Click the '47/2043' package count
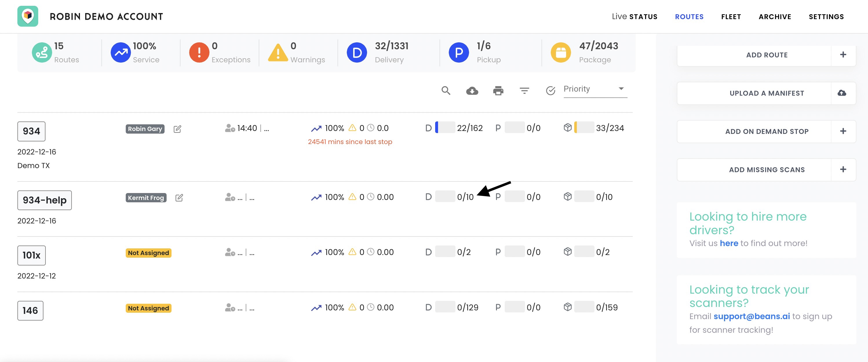 click(x=599, y=46)
